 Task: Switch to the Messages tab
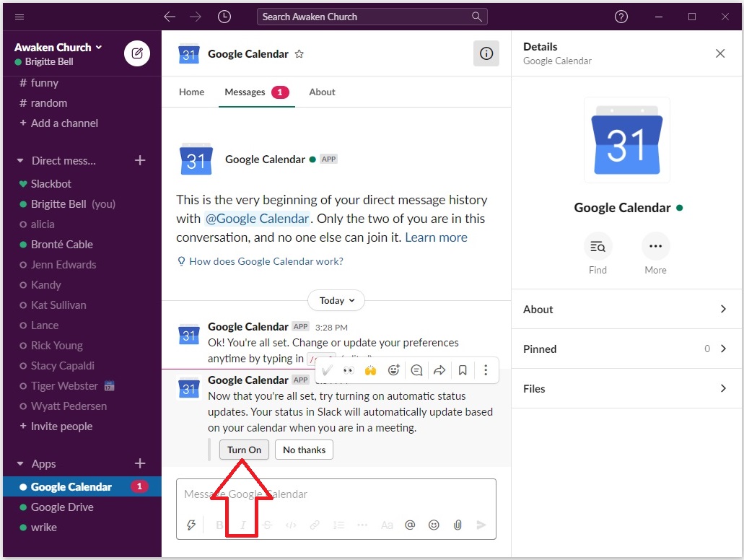tap(257, 92)
